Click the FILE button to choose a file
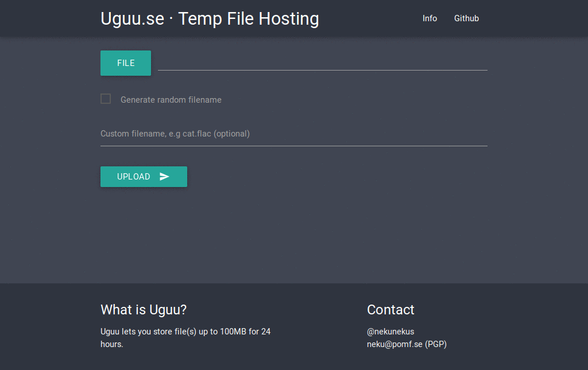Viewport: 588px width, 370px height. pos(126,63)
